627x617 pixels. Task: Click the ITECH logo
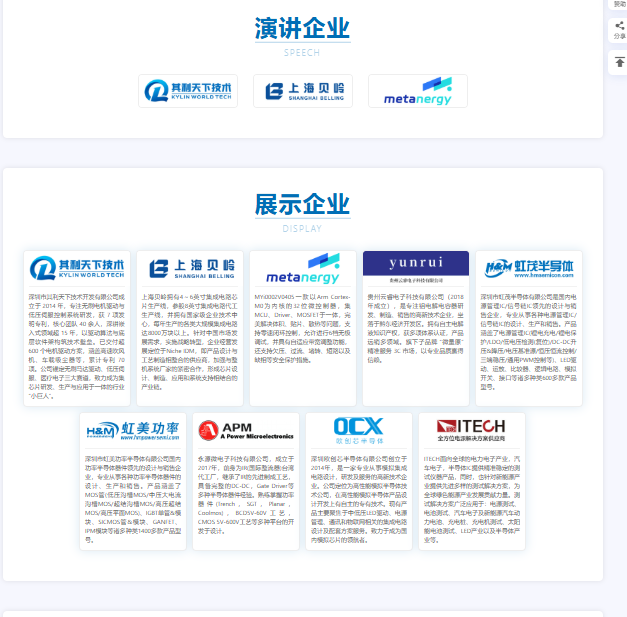(x=471, y=430)
